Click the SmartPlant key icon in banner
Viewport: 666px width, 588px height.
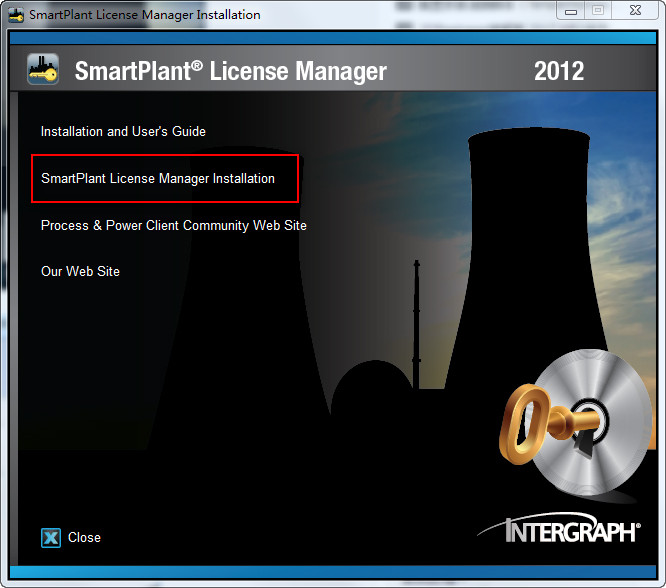coord(43,69)
